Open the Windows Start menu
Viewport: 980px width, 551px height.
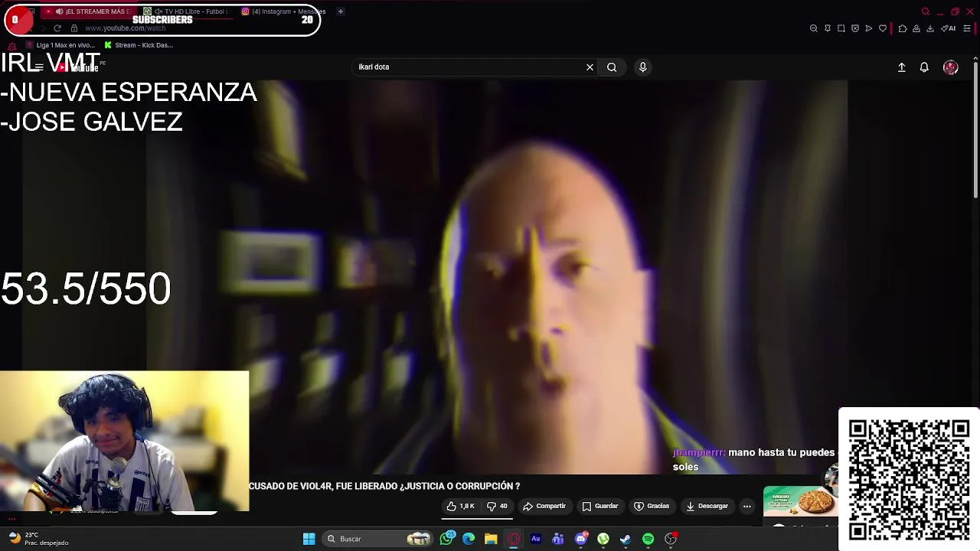[x=309, y=539]
